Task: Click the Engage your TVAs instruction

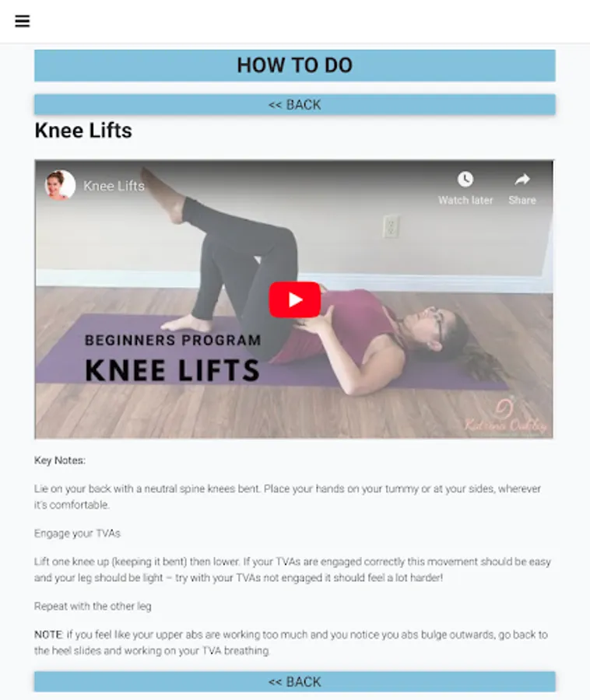Action: coord(77,533)
